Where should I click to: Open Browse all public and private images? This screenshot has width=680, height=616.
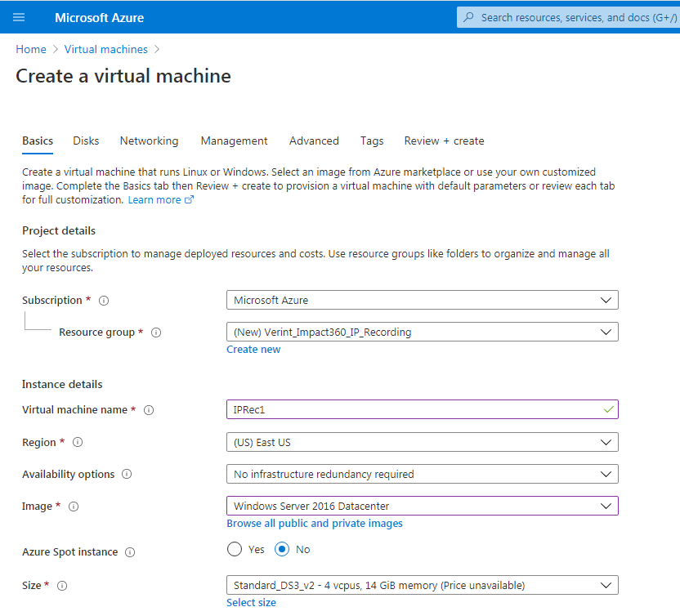pyautogui.click(x=314, y=523)
